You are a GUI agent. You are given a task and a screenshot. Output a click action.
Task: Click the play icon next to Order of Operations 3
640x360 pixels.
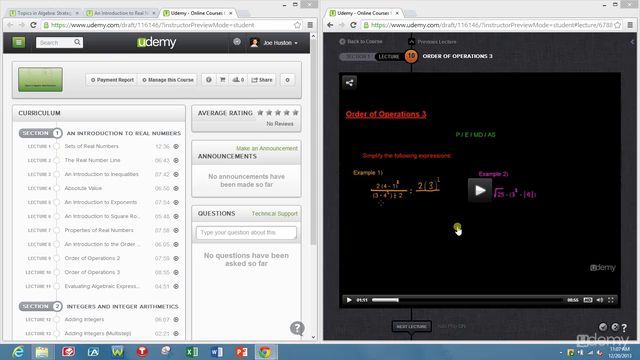click(x=176, y=272)
